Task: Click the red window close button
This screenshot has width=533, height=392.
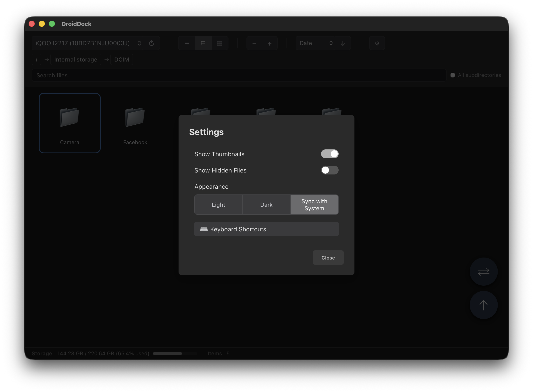Action: (32, 24)
